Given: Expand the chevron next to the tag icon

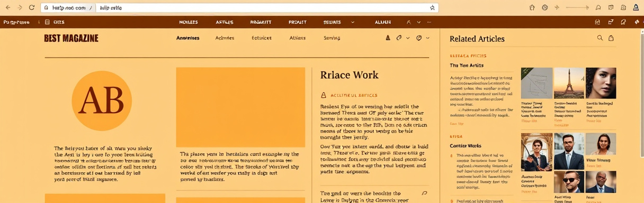Looking at the screenshot, I should click(x=408, y=38).
